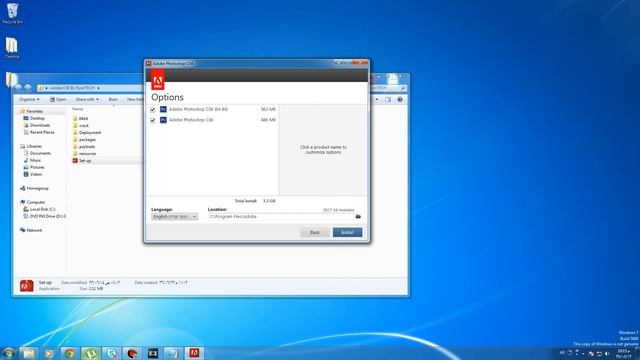Open the Recycle Bin desktop icon

pos(12,13)
